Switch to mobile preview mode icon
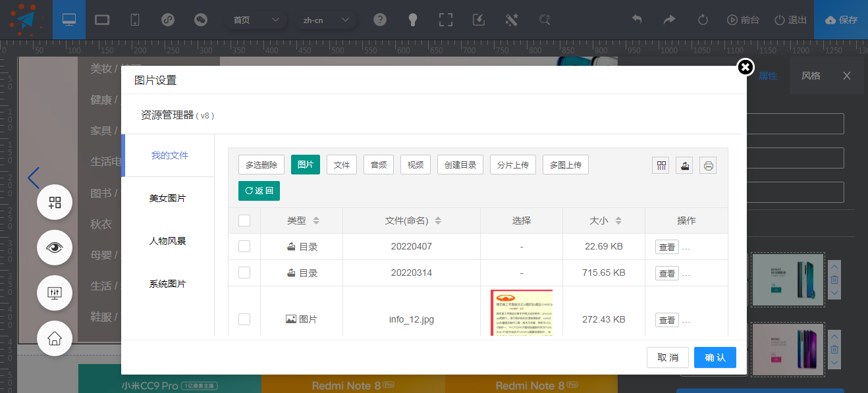Viewport: 868px width, 393px height. (x=134, y=19)
